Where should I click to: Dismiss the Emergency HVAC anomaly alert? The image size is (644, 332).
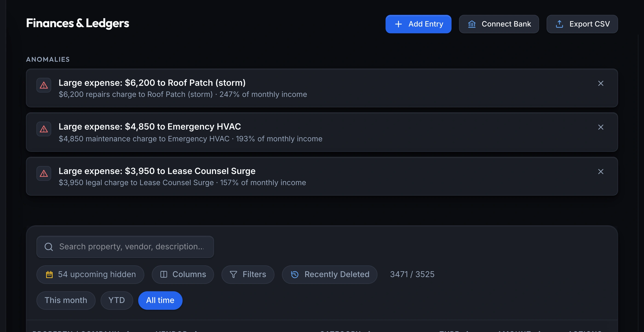(x=601, y=127)
